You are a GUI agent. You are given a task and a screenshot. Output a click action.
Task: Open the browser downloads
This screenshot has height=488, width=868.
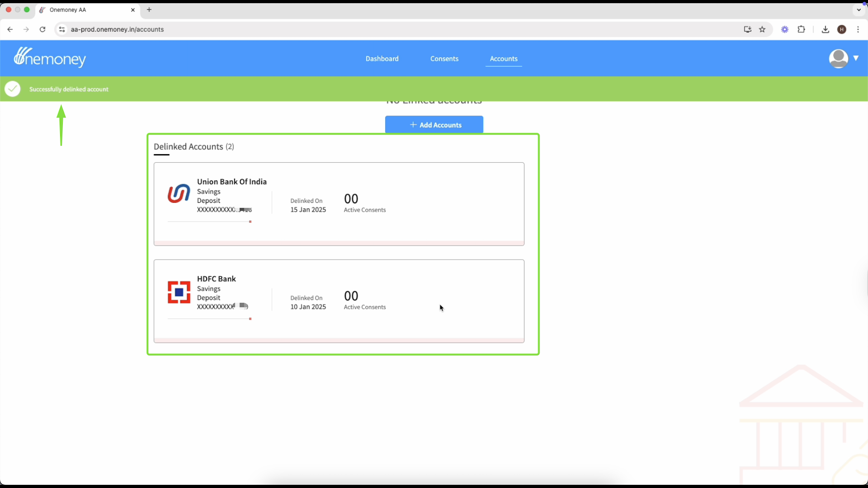tap(826, 29)
